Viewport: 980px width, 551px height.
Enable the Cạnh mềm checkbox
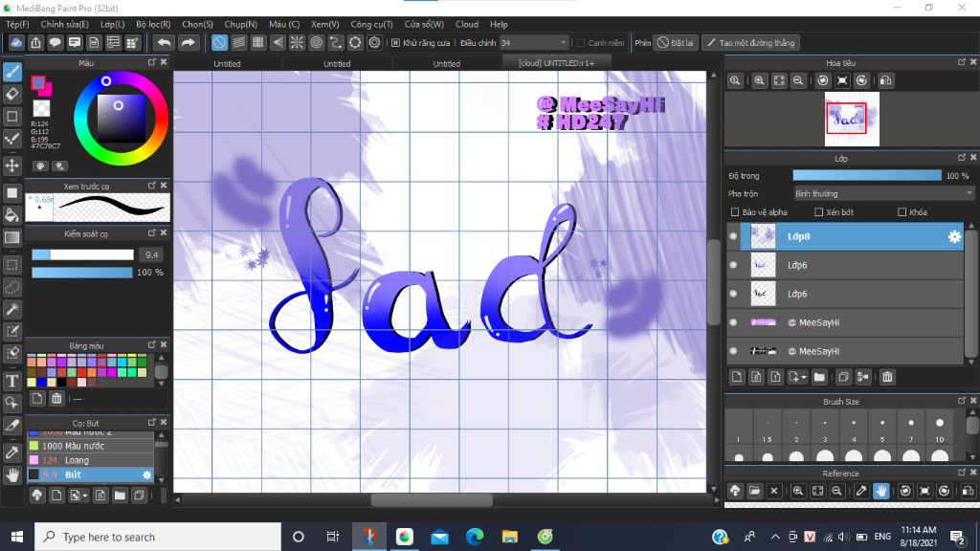tap(581, 43)
